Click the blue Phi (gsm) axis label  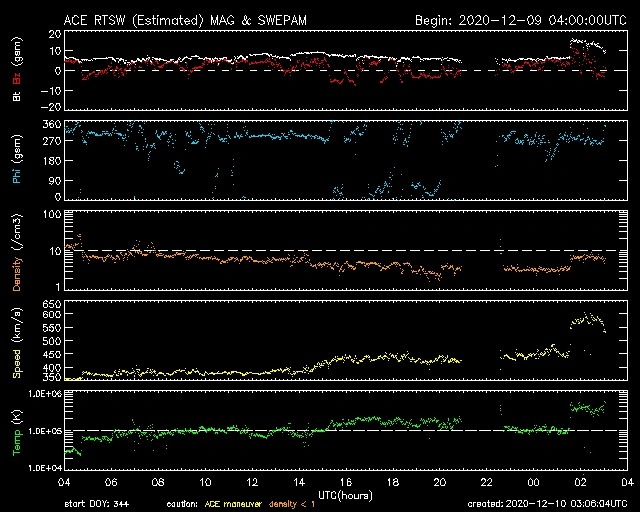click(x=16, y=166)
